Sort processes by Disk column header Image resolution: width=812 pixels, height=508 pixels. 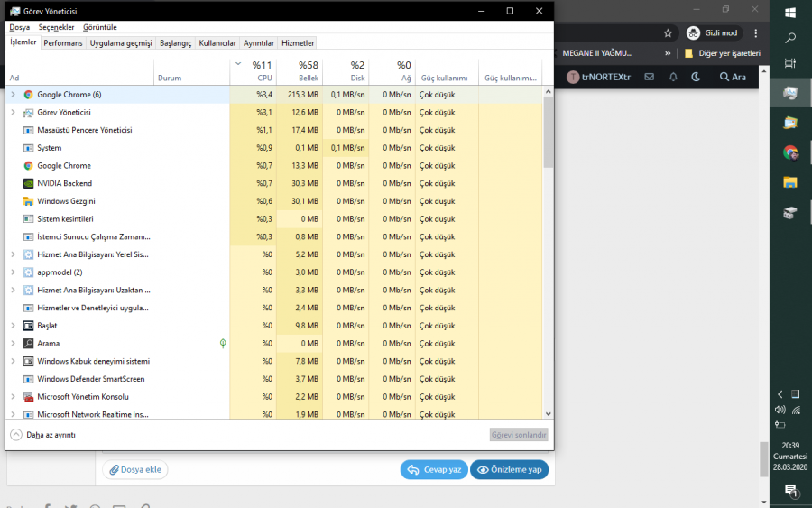pos(346,71)
